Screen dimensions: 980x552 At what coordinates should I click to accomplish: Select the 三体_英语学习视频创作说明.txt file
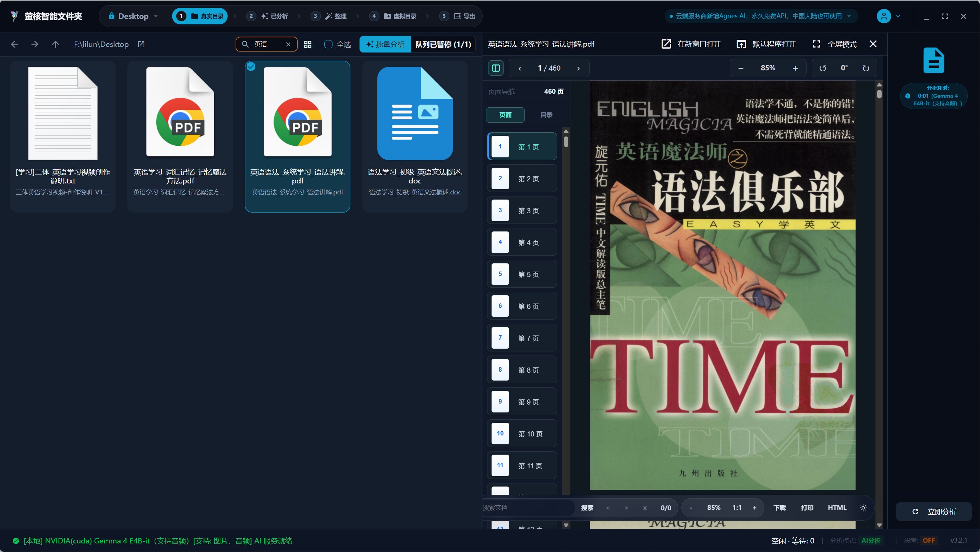[x=63, y=136]
